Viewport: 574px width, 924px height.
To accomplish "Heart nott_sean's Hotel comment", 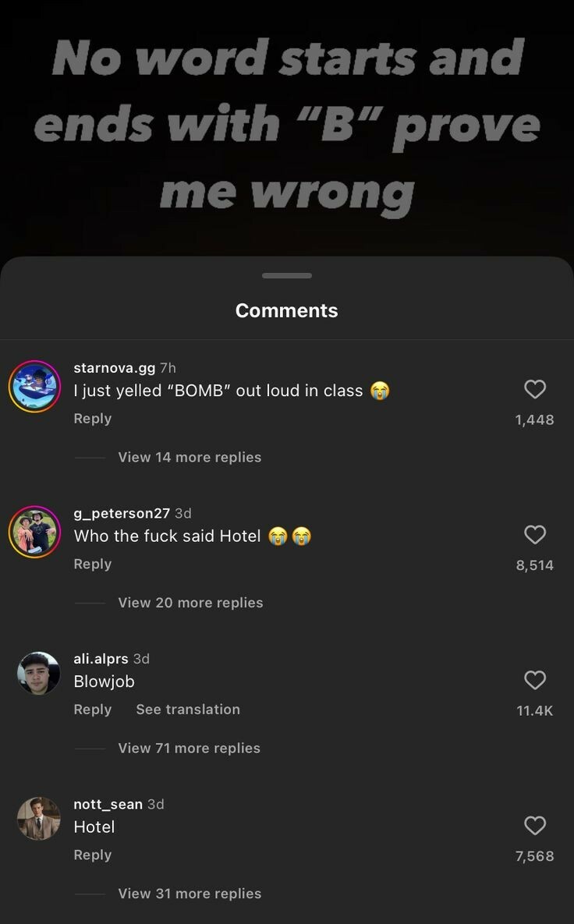I will pos(534,826).
